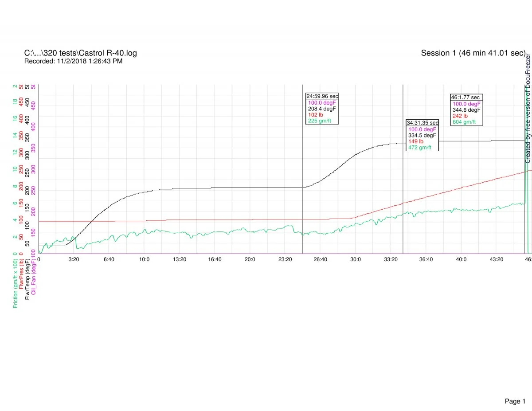Select the Oil_Fan (degF) axis label

(x=34, y=278)
